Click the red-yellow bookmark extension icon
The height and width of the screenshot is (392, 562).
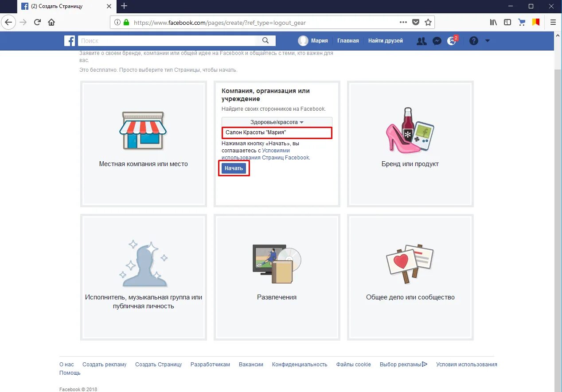tap(536, 22)
